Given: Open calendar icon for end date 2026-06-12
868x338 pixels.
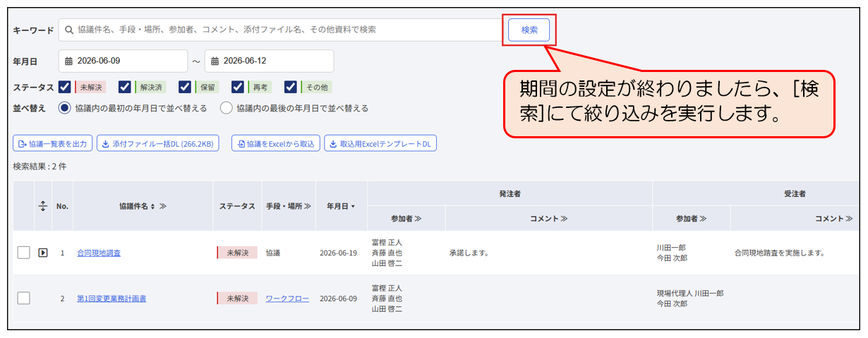Looking at the screenshot, I should click(x=215, y=61).
